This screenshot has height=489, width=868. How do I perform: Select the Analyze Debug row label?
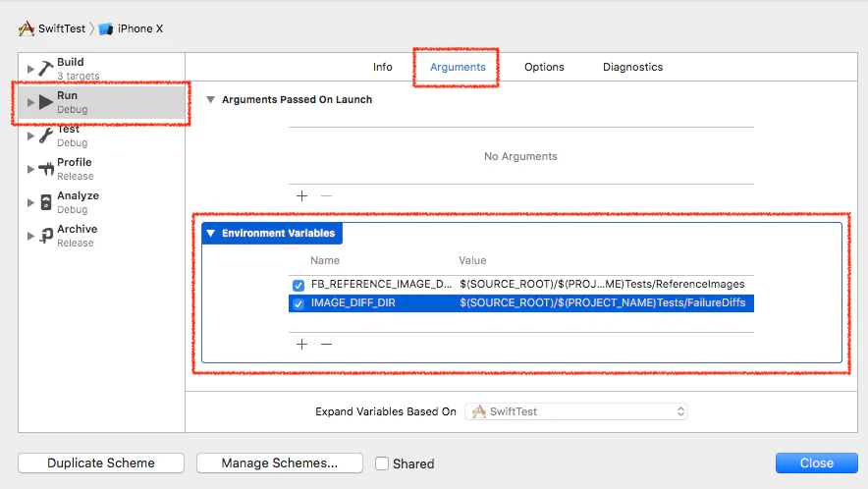78,202
